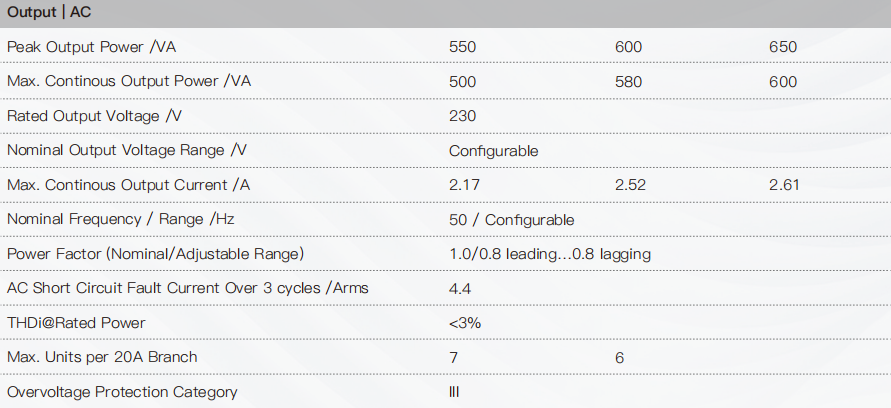Click the Rated Output Voltage /V label

click(x=95, y=116)
